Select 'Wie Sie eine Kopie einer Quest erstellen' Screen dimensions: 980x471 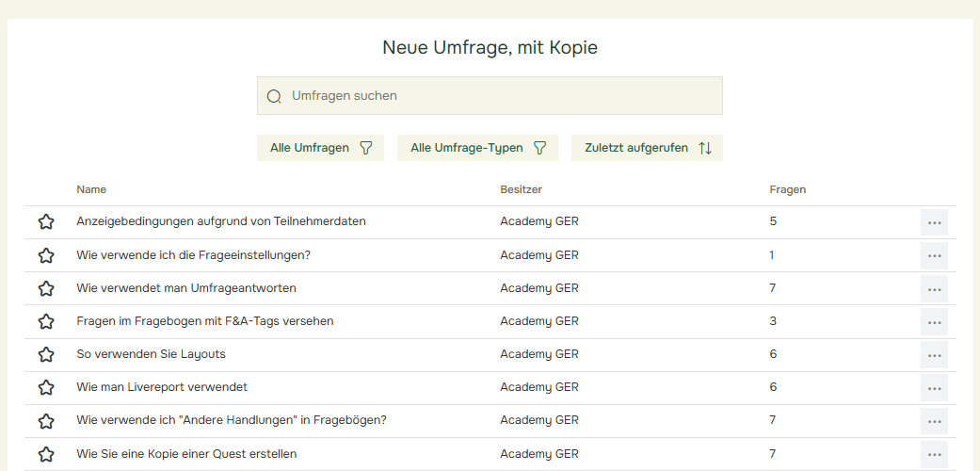186,453
